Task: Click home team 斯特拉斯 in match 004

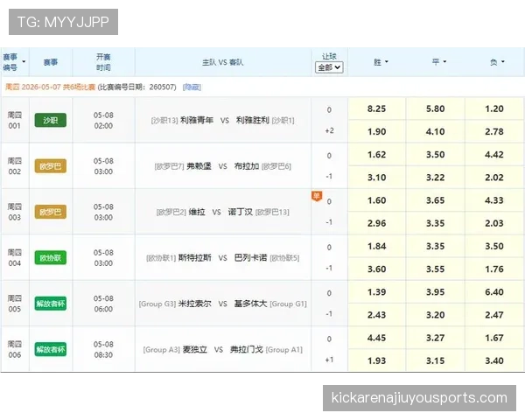Action: pyautogui.click(x=195, y=258)
